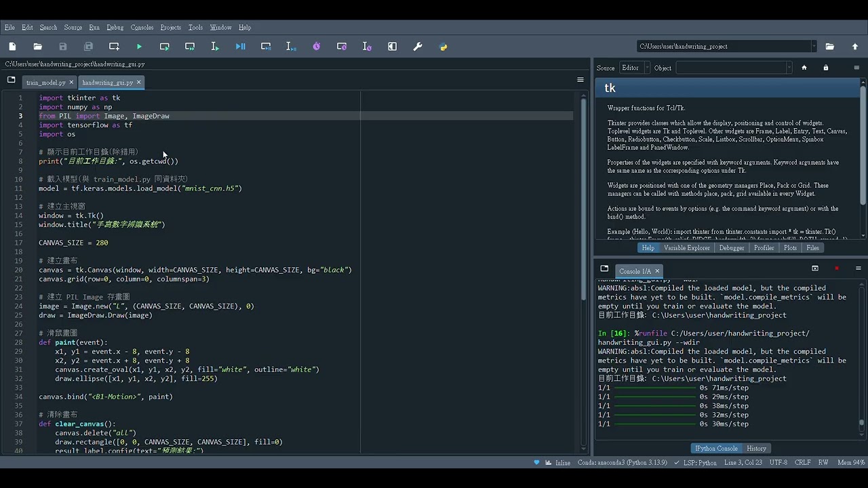Click Conda anaconda3 interpreter in status bar
Screen dimensions: 868x488
click(x=622, y=463)
